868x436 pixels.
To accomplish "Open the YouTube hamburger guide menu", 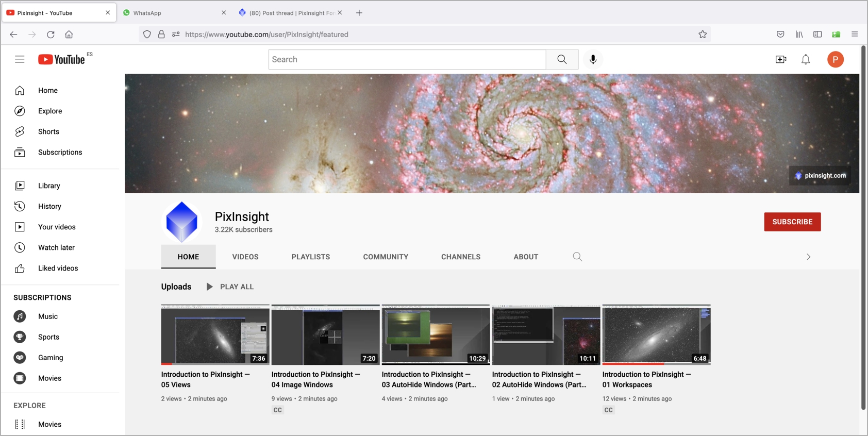I will [20, 59].
